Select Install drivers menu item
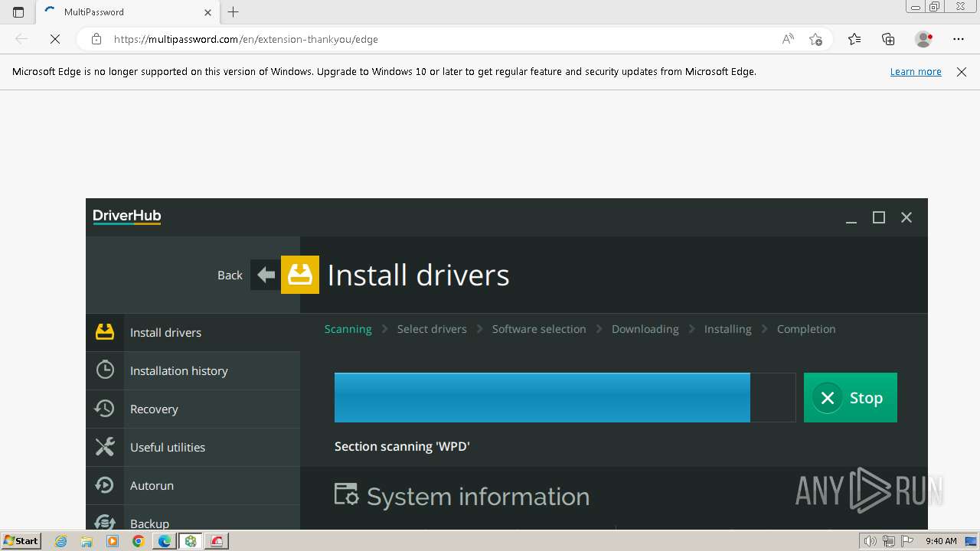The height and width of the screenshot is (551, 980). (193, 332)
